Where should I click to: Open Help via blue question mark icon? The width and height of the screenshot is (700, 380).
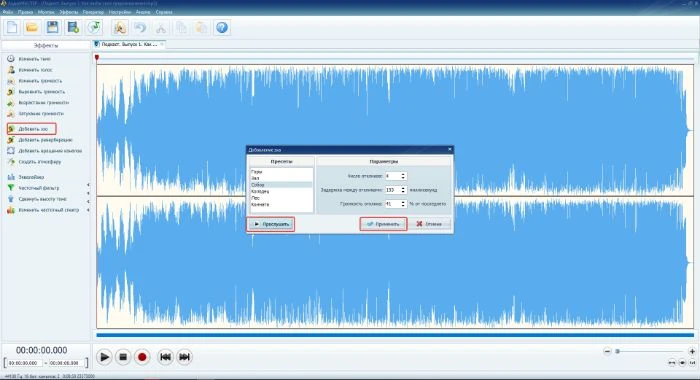[x=222, y=28]
